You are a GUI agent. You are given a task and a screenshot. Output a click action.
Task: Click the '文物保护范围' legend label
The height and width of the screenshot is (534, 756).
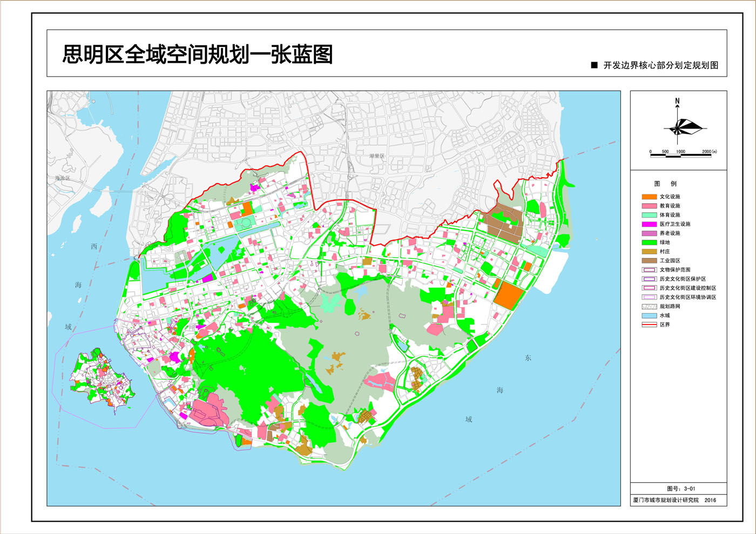point(675,270)
